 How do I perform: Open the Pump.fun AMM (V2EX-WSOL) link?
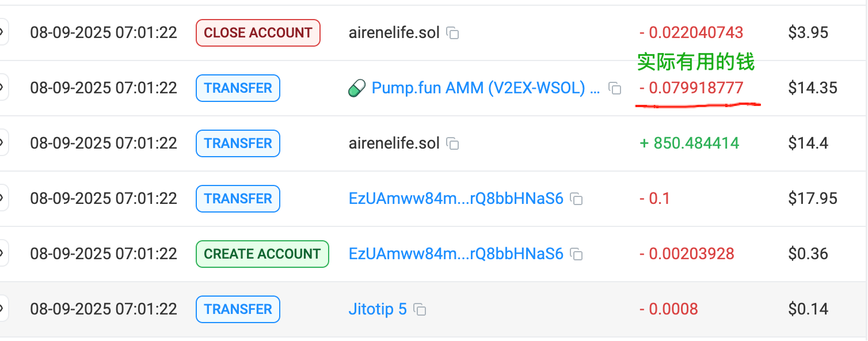pos(486,88)
